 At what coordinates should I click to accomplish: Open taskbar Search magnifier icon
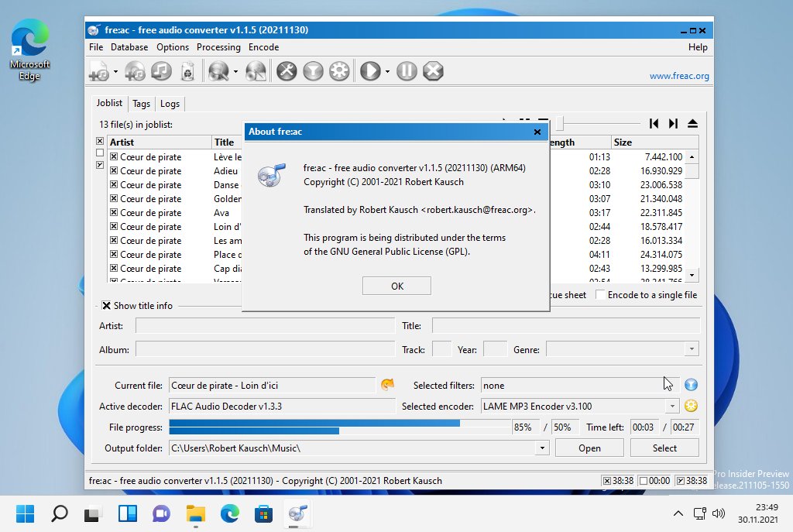coord(60,513)
